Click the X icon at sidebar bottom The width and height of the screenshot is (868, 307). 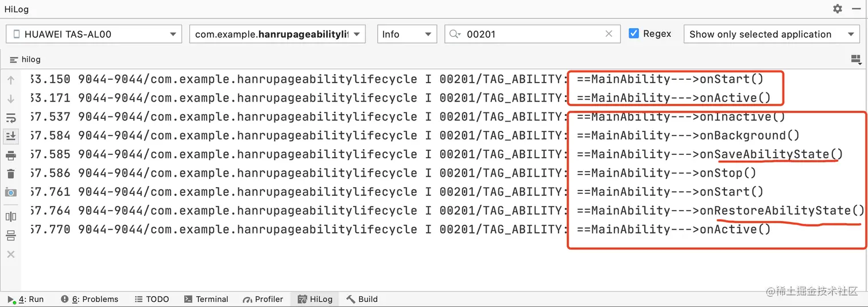click(x=10, y=254)
